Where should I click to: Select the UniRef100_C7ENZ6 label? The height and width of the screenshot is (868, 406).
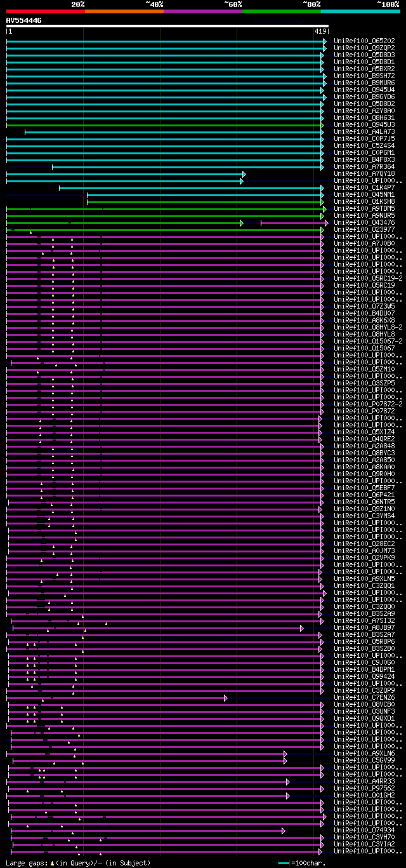click(x=364, y=697)
